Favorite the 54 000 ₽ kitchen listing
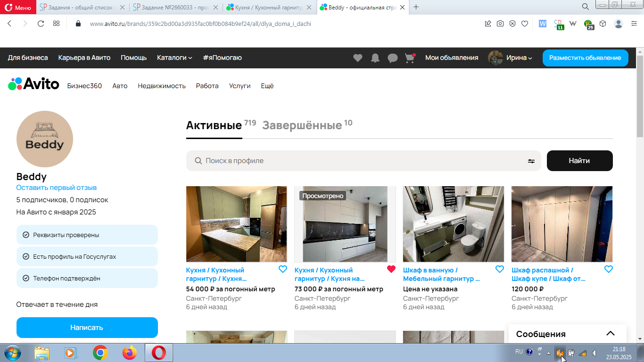644x362 pixels. coord(282,269)
